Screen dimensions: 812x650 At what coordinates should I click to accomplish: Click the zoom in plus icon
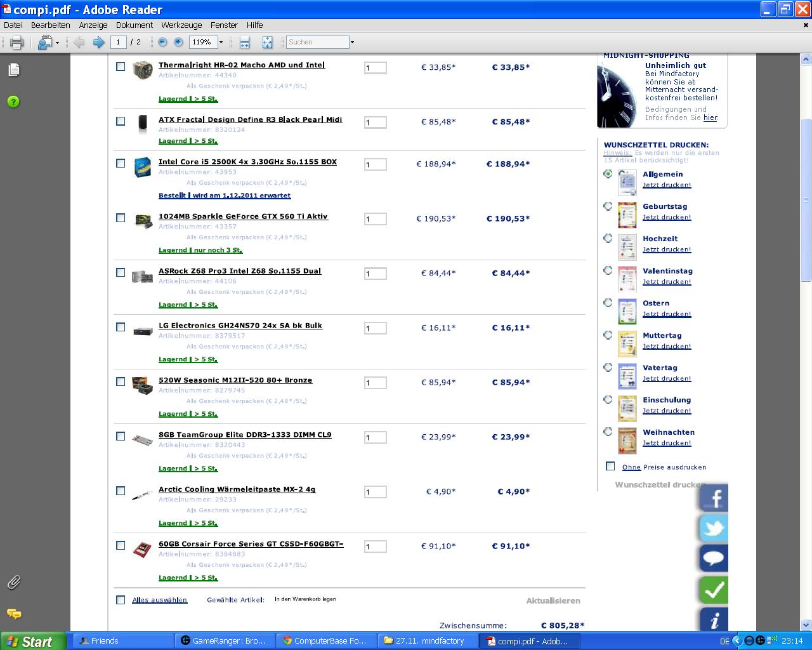(x=178, y=43)
